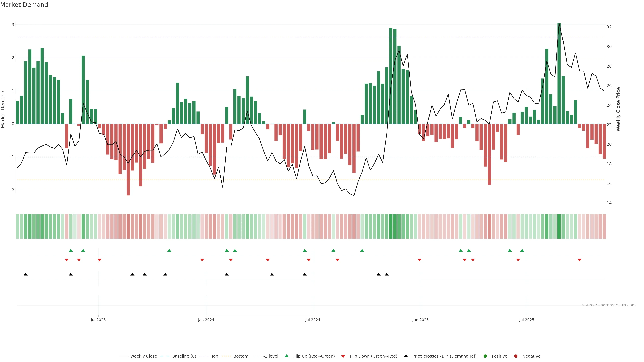Click the darkest green heatmap cell
The width and height of the screenshot is (644, 362).
(x=559, y=226)
